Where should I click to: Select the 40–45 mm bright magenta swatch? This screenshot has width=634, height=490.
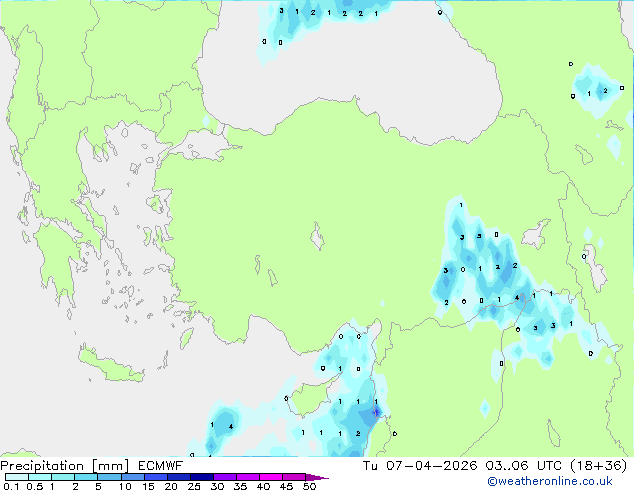pyautogui.click(x=271, y=477)
